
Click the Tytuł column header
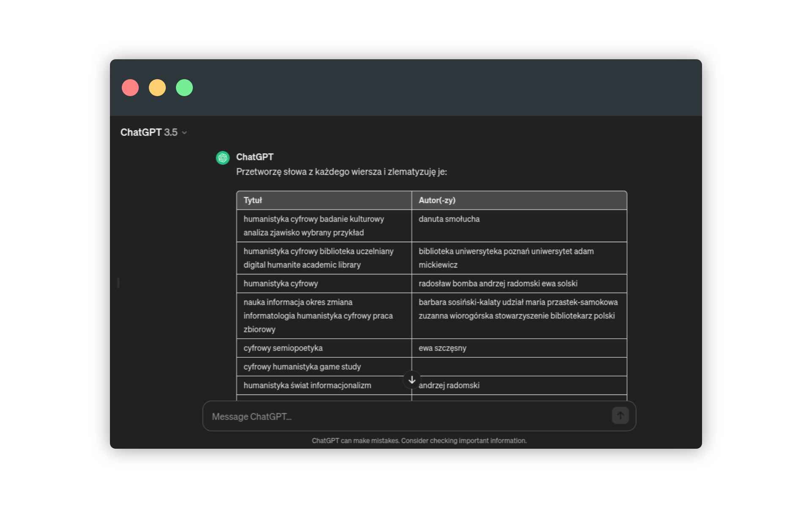(x=324, y=200)
